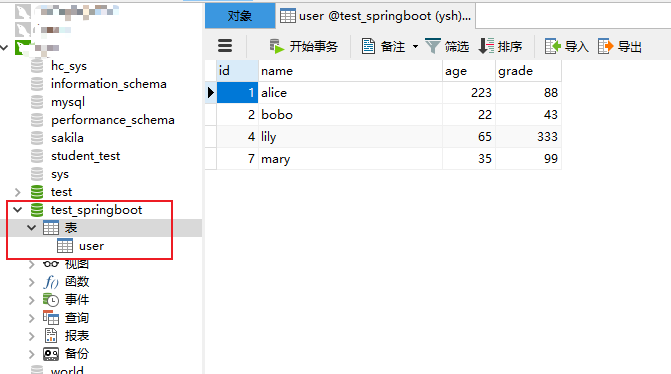671x374 pixels.
Task: Click the Import (导入) toolbar button
Action: pyautogui.click(x=567, y=46)
